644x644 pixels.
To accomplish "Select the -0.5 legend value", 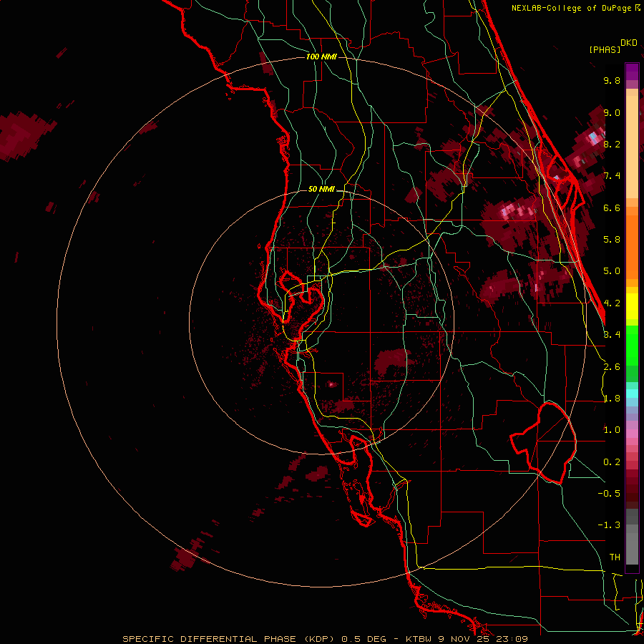I will (609, 494).
